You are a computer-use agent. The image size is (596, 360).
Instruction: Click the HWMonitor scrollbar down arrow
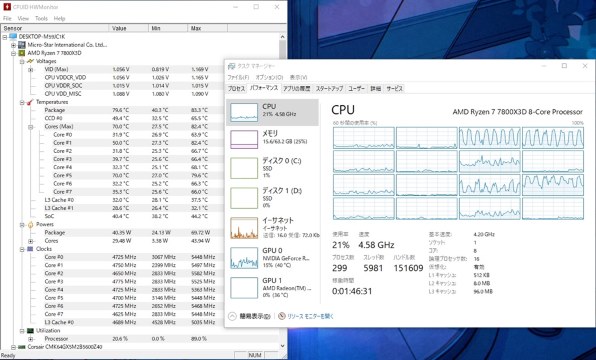(282, 346)
